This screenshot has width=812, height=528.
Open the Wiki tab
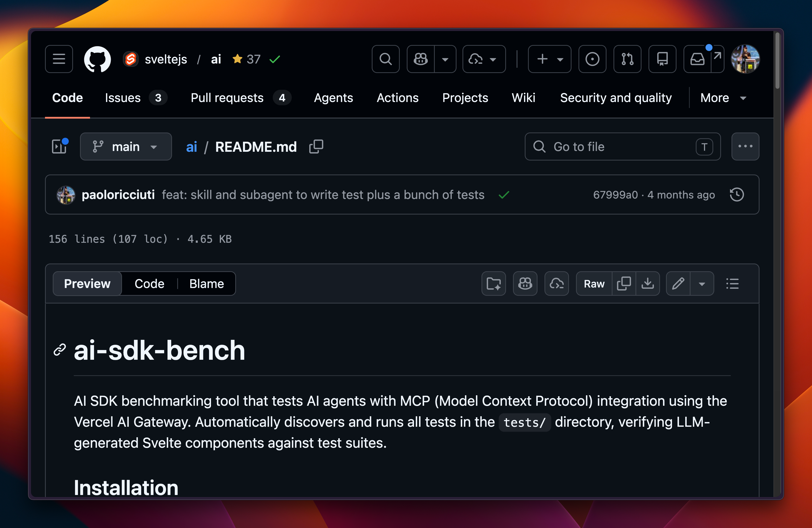tap(523, 98)
